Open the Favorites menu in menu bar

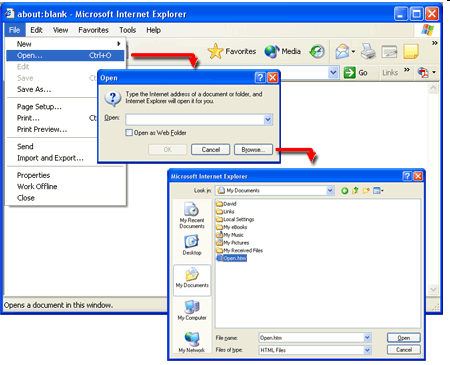pos(93,30)
